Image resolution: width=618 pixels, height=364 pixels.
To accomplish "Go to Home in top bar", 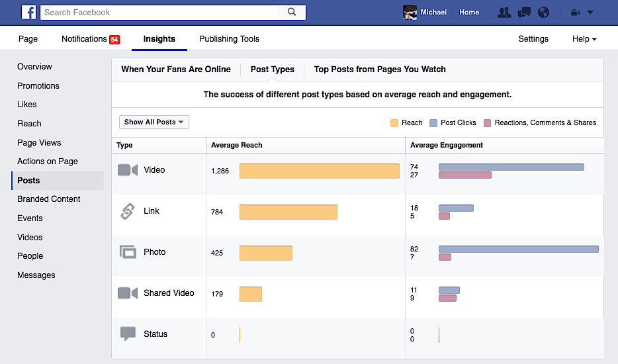I will (x=469, y=12).
